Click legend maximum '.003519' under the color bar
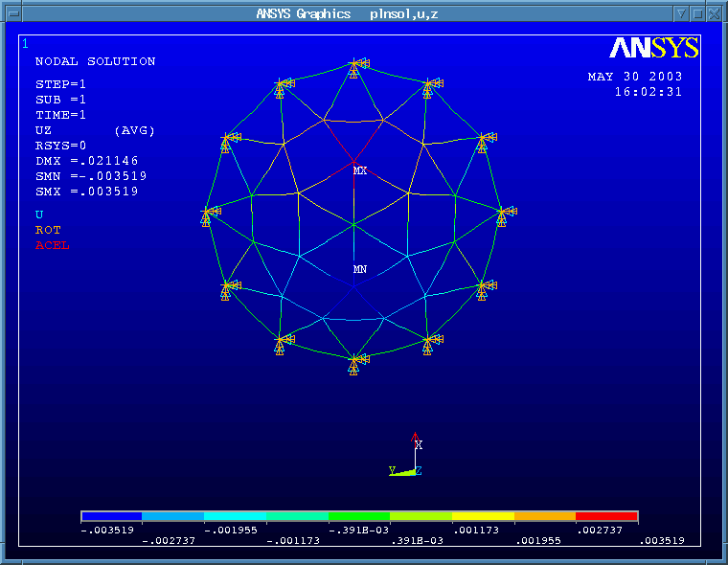 pyautogui.click(x=662, y=541)
